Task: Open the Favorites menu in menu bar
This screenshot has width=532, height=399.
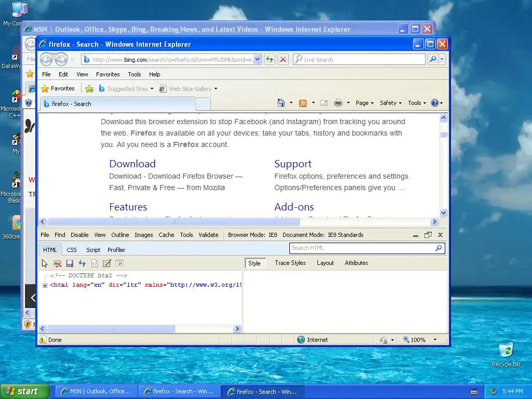Action: 108,74
